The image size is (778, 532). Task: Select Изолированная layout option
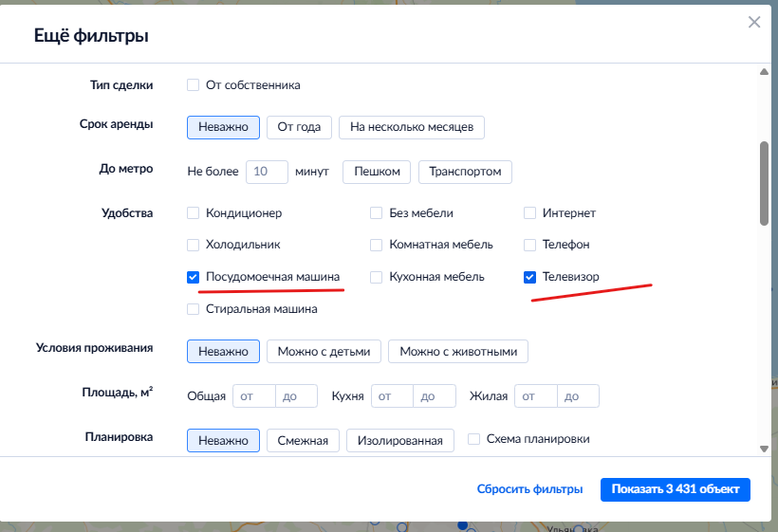pos(400,440)
